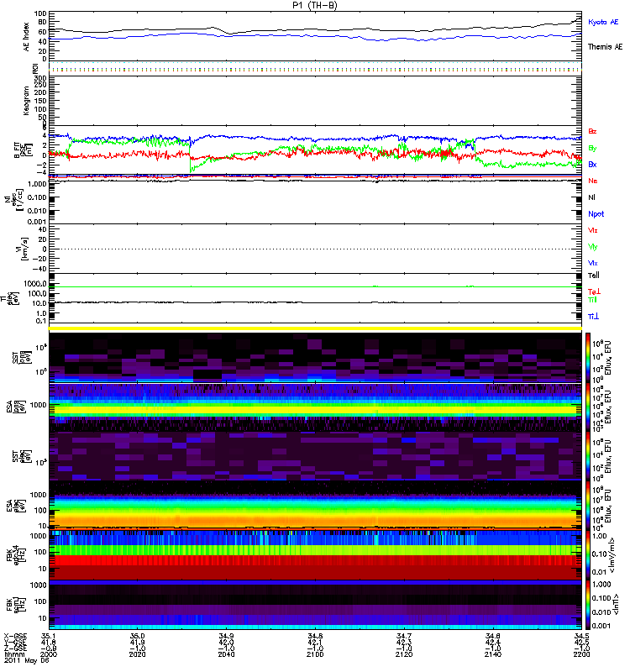This screenshot has width=630, height=672.
Task: Select the Themis AE legend label
Action: [605, 47]
